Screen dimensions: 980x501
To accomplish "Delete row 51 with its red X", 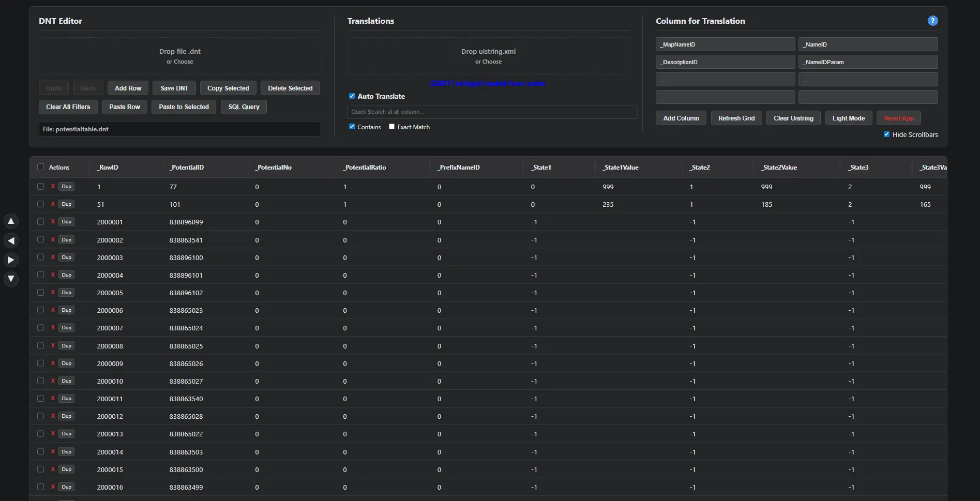I will click(53, 204).
